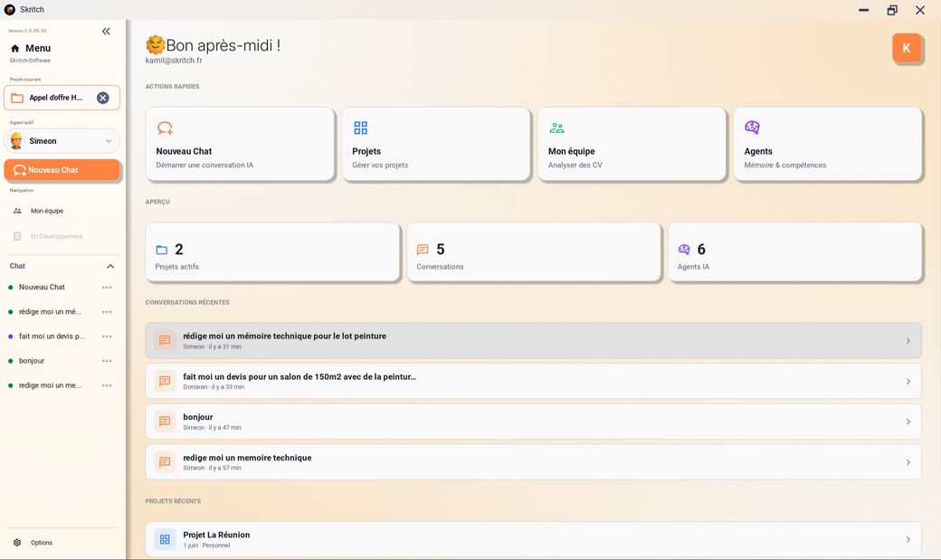Open sidebar chat 'redige moi un me...'
The image size is (941, 560).
tap(50, 385)
